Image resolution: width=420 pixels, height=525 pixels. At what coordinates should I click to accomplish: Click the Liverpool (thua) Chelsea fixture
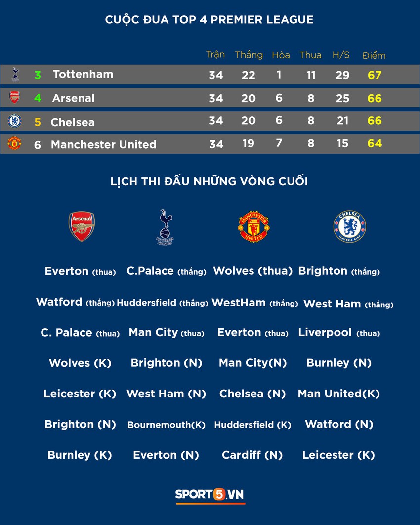(x=339, y=333)
